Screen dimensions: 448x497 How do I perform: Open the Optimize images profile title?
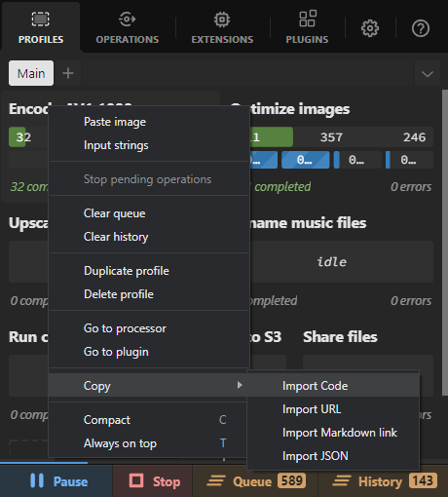(x=300, y=109)
